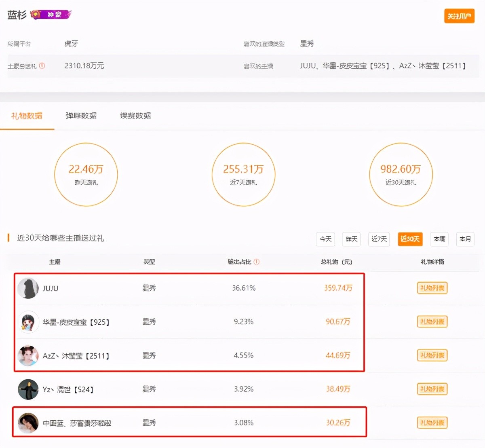Filter gifts by 昨天

tap(352, 239)
